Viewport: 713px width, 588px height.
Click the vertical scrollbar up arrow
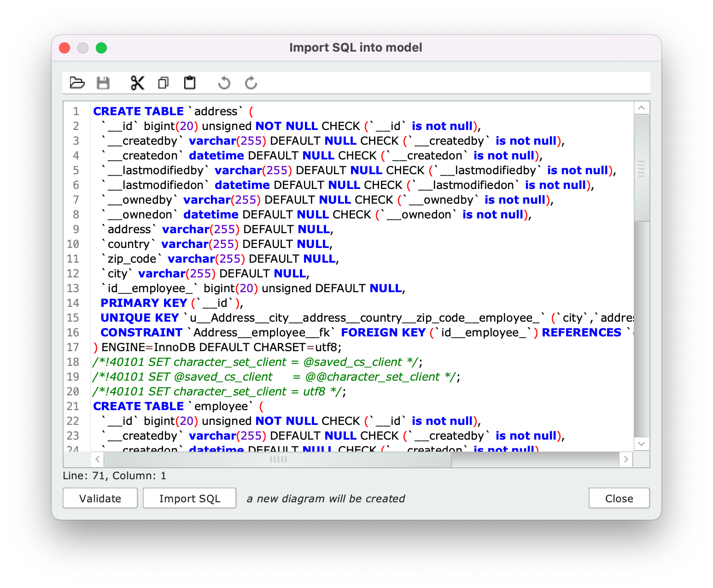pos(642,108)
